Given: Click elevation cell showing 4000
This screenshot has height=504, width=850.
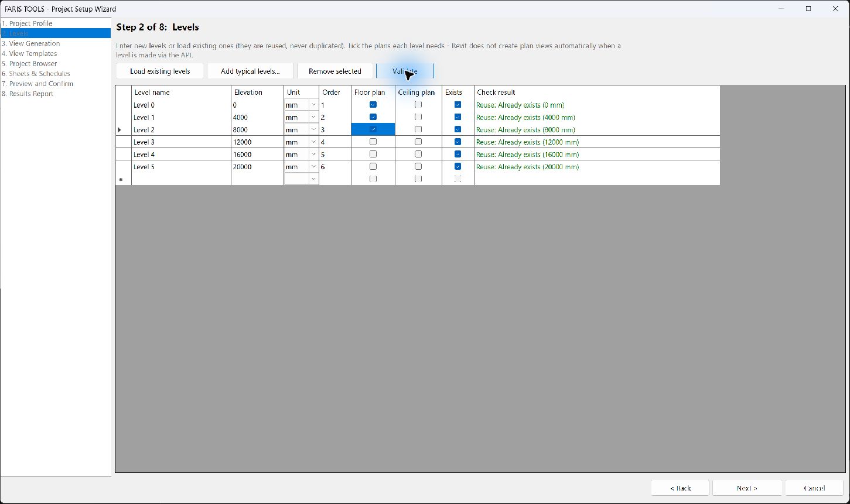Looking at the screenshot, I should coord(258,117).
